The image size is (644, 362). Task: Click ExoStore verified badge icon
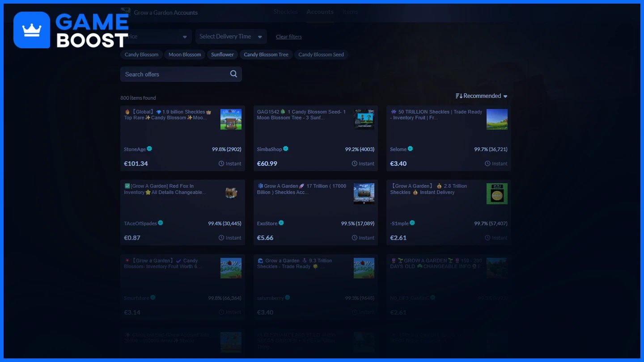click(x=281, y=223)
